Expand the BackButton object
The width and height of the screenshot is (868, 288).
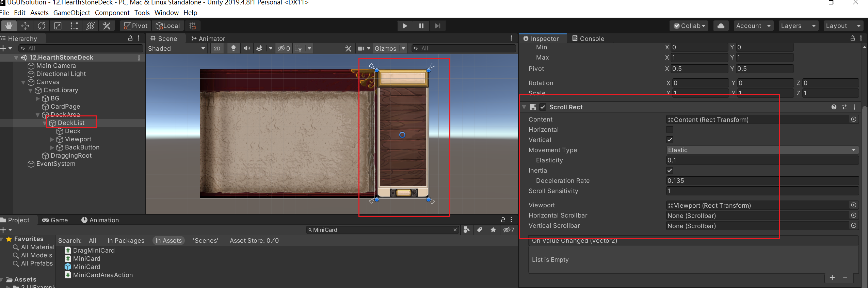pos(52,148)
